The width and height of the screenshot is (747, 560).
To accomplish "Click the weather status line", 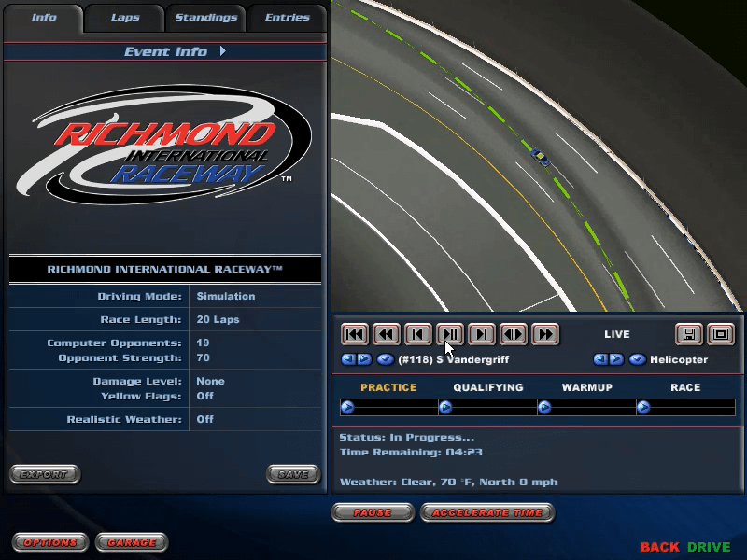I will pos(449,482).
